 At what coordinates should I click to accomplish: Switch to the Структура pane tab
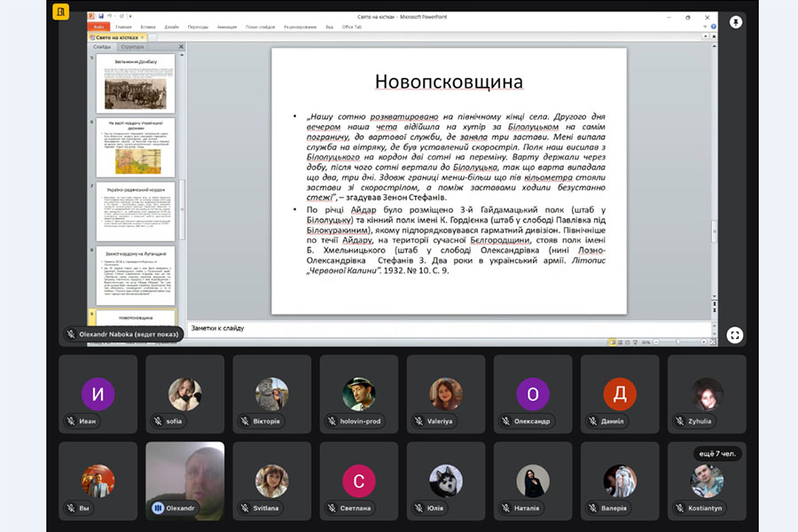(132, 46)
